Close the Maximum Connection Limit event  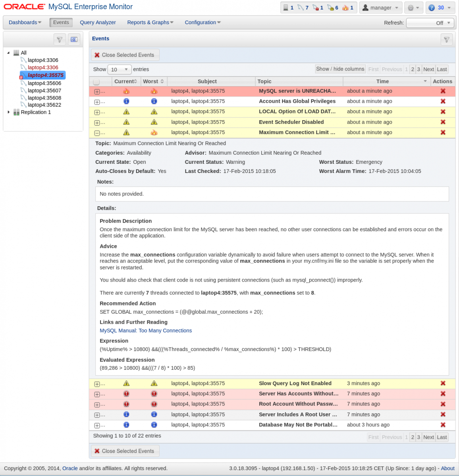(443, 132)
